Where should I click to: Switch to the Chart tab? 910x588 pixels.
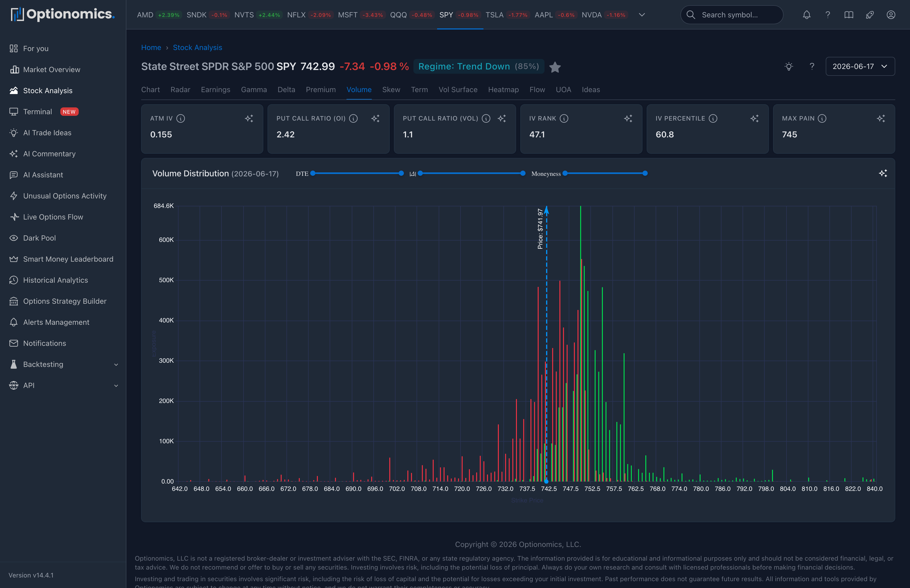pyautogui.click(x=150, y=90)
